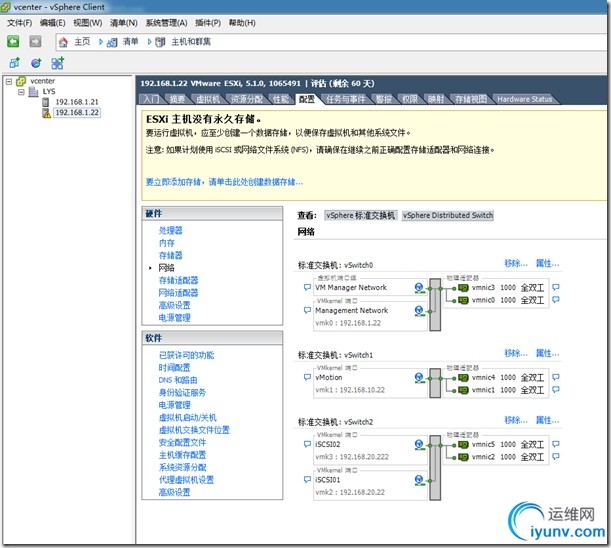Screen dimensions: 611x548
Task: Open the 清单(N) menu
Action: click(x=124, y=23)
